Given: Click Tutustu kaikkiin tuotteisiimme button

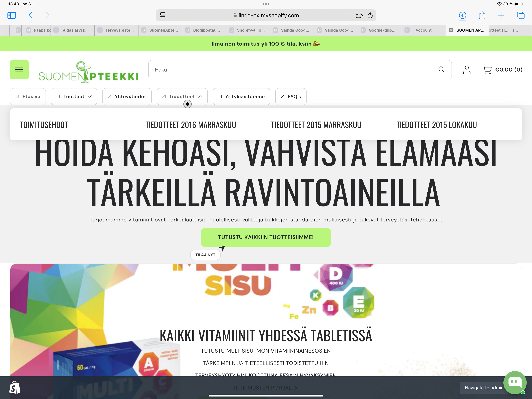Looking at the screenshot, I should point(266,237).
